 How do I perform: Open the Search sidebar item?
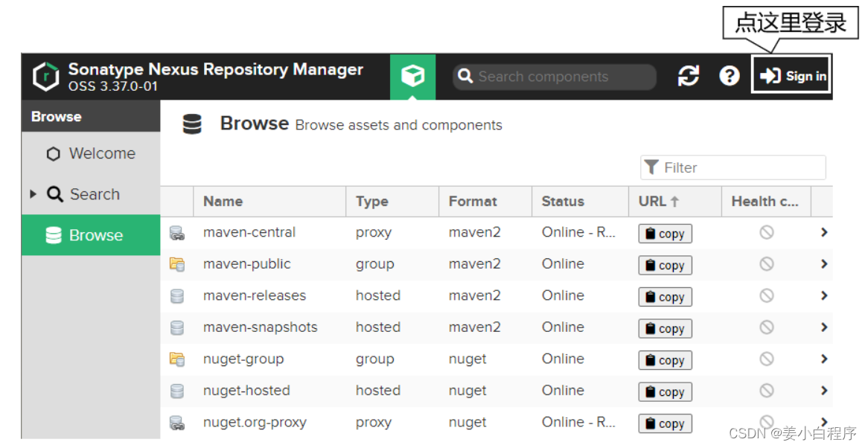(x=91, y=194)
